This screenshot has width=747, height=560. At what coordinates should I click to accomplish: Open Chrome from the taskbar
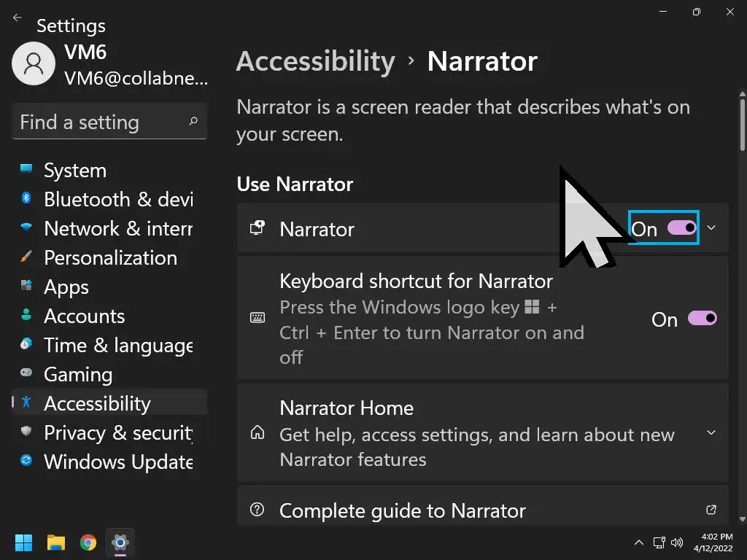click(x=88, y=542)
